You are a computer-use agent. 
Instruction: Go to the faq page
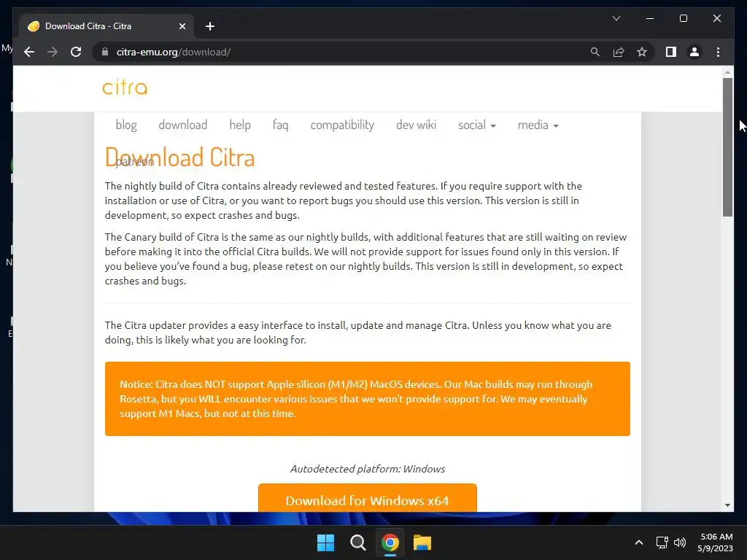pyautogui.click(x=281, y=125)
